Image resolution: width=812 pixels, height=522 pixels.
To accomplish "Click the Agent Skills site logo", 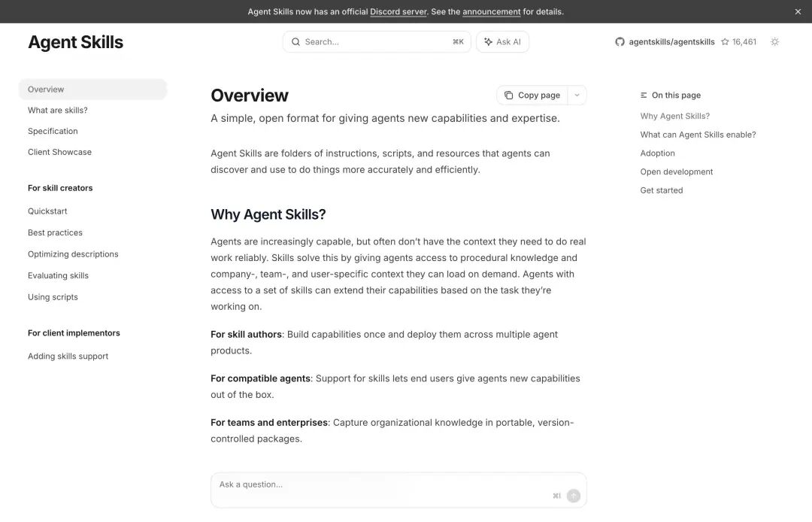I will pos(76,42).
